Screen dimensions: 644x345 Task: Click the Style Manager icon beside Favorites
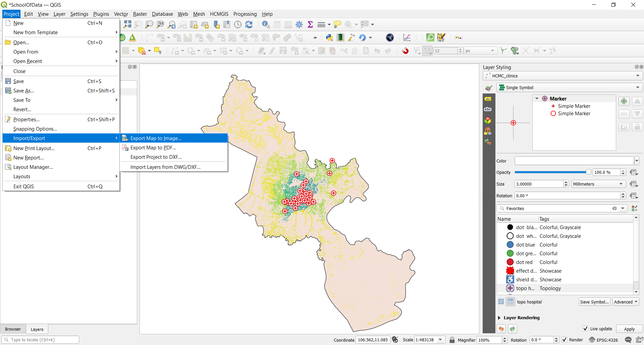(634, 208)
